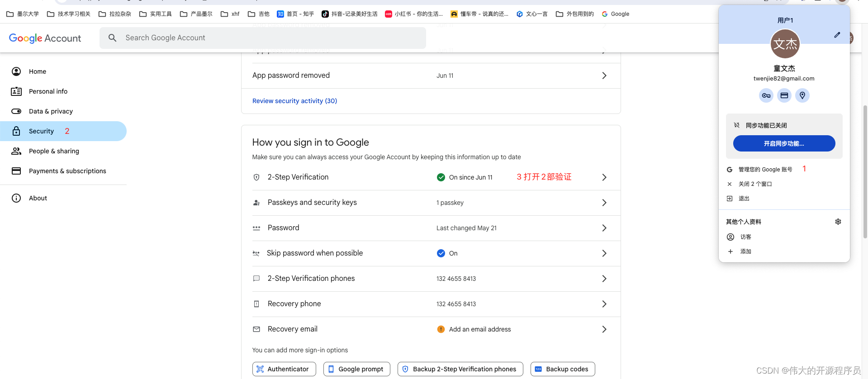
Task: Select the Security sidebar item
Action: (x=63, y=131)
